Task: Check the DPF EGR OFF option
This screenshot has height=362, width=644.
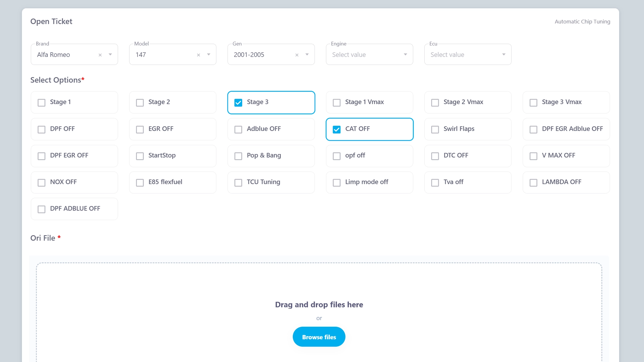Action: (42, 156)
